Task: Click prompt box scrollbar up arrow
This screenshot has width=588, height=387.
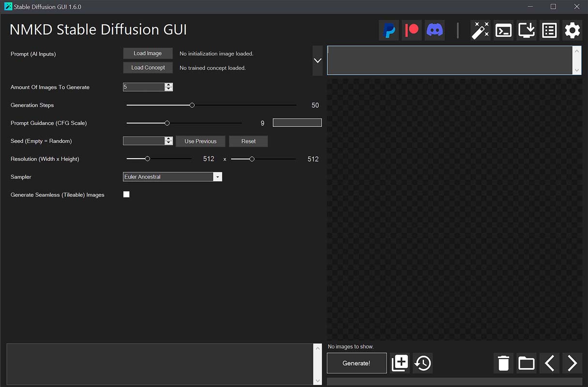Action: 577,51
